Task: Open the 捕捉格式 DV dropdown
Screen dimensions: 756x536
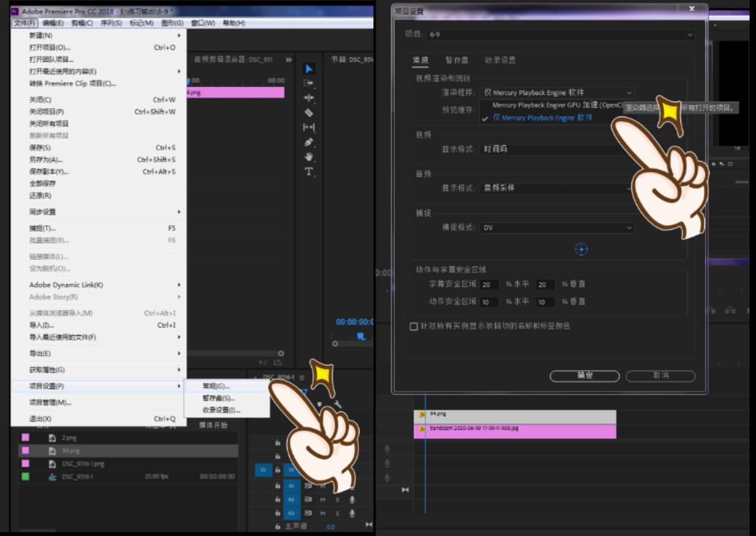Action: coord(558,227)
